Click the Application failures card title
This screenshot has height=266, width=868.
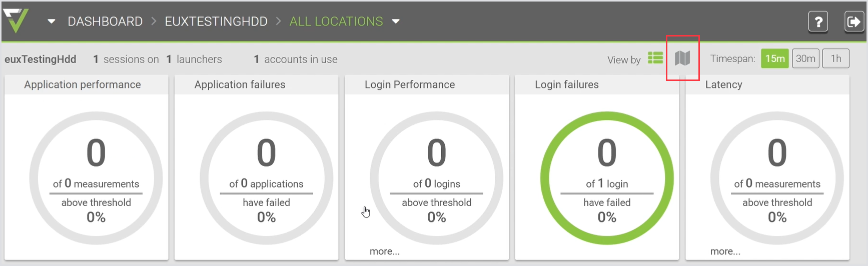tap(240, 84)
